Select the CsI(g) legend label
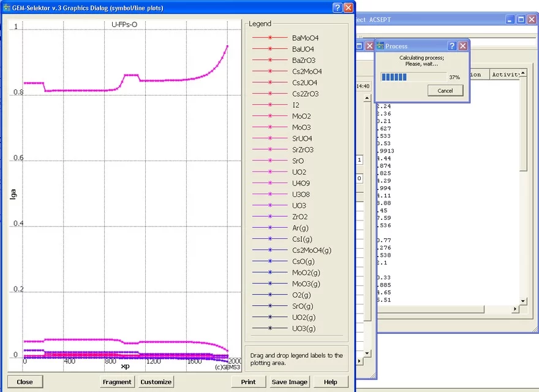The width and height of the screenshot is (539, 392). click(302, 239)
